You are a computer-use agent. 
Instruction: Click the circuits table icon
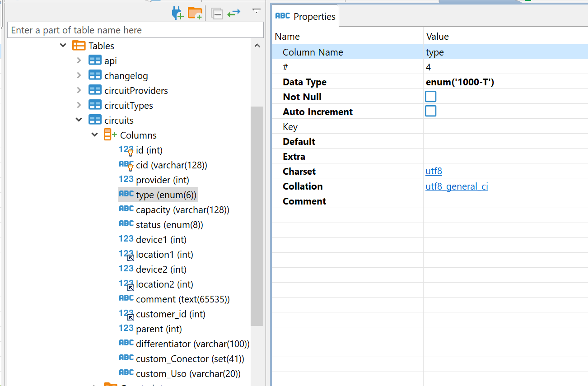click(95, 120)
